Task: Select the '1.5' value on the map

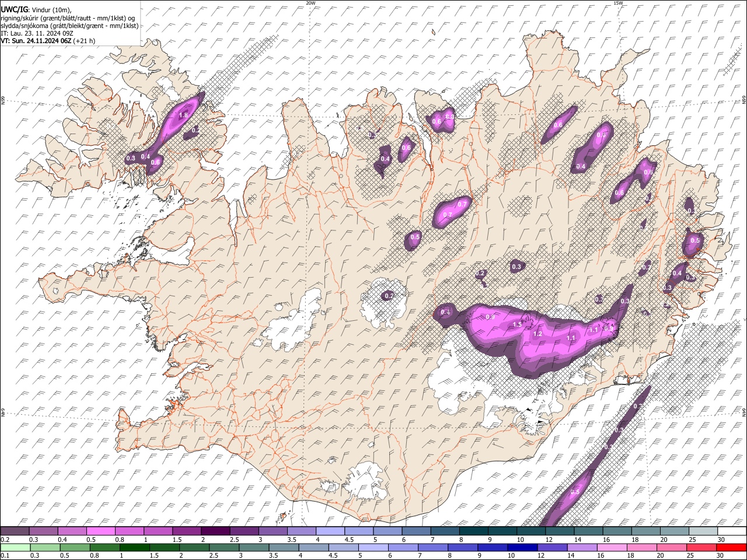Action: point(517,324)
